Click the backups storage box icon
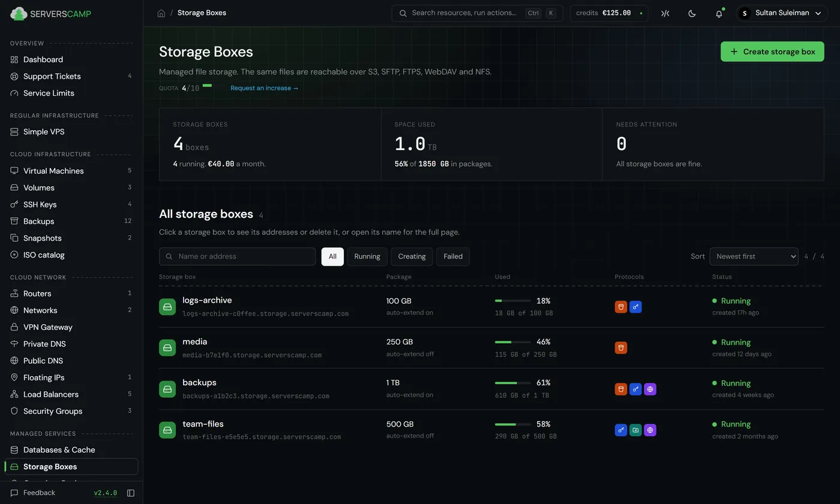 tap(167, 389)
